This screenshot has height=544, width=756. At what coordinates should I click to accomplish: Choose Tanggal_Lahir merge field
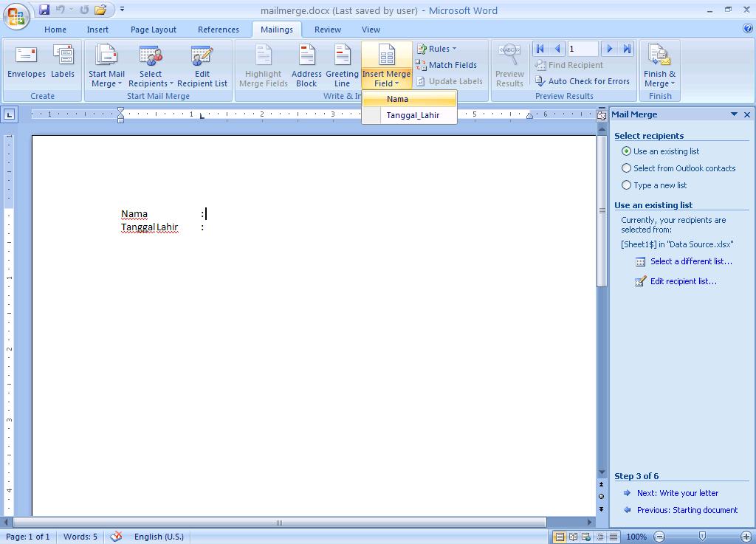pyautogui.click(x=409, y=115)
